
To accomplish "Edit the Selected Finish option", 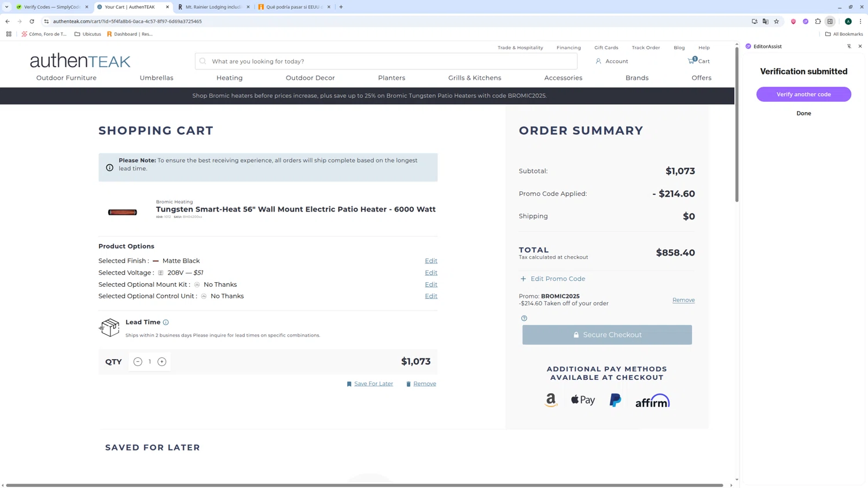I will [431, 261].
